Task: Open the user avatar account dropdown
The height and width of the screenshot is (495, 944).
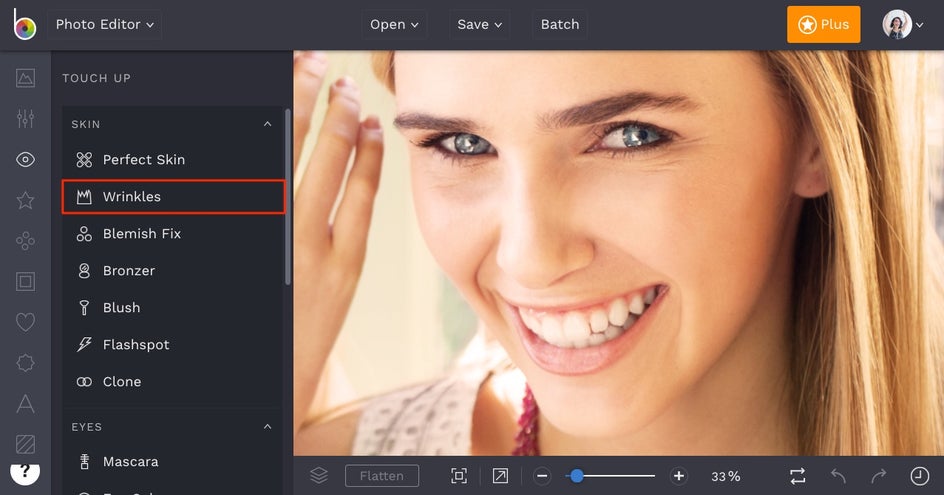Action: click(x=902, y=25)
